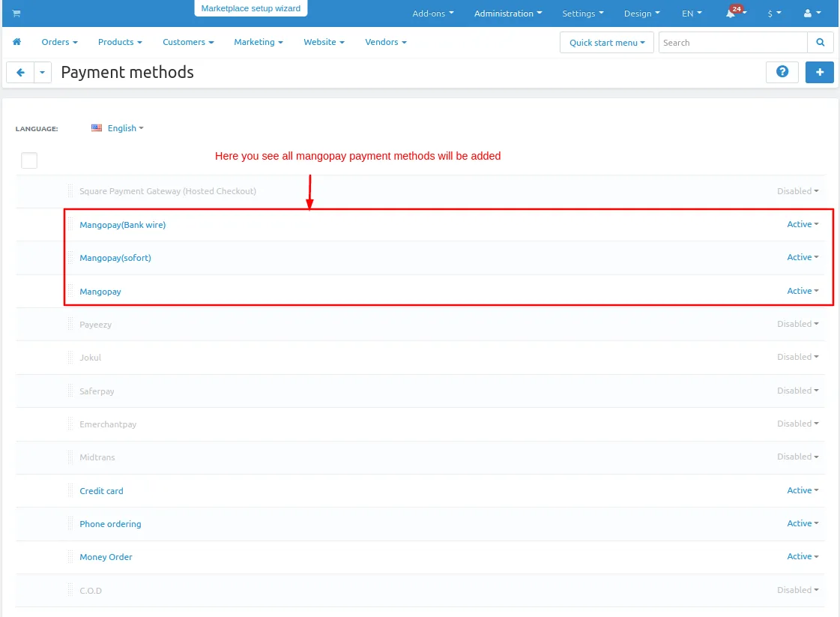Open the storefront cart icon
The image size is (840, 617).
16,13
